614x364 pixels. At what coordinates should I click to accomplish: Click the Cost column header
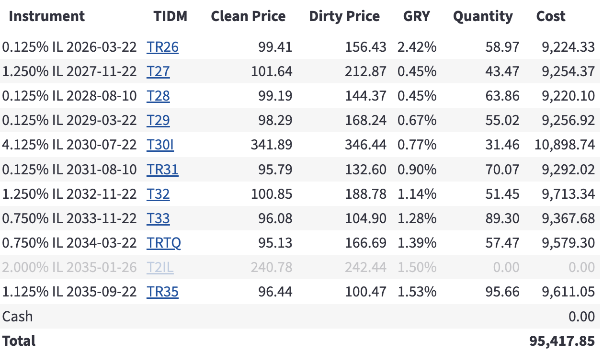[x=551, y=16]
